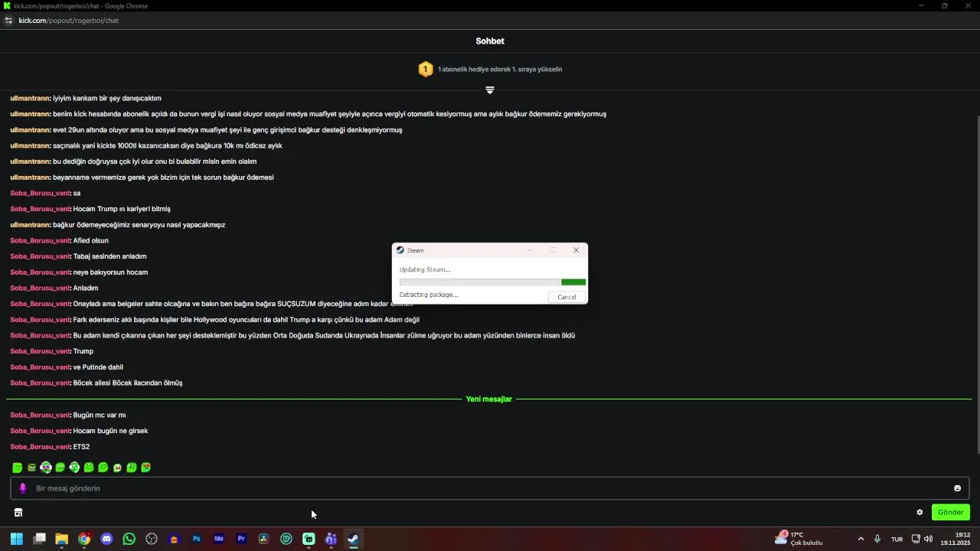The width and height of the screenshot is (980, 551).
Task: Open the green Kick app on the taskbar
Action: [x=309, y=539]
